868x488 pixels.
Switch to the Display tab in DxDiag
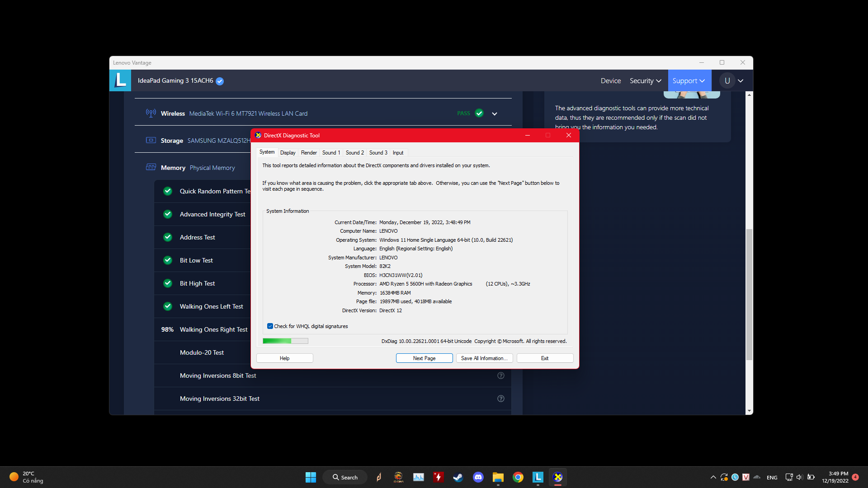[x=288, y=153]
